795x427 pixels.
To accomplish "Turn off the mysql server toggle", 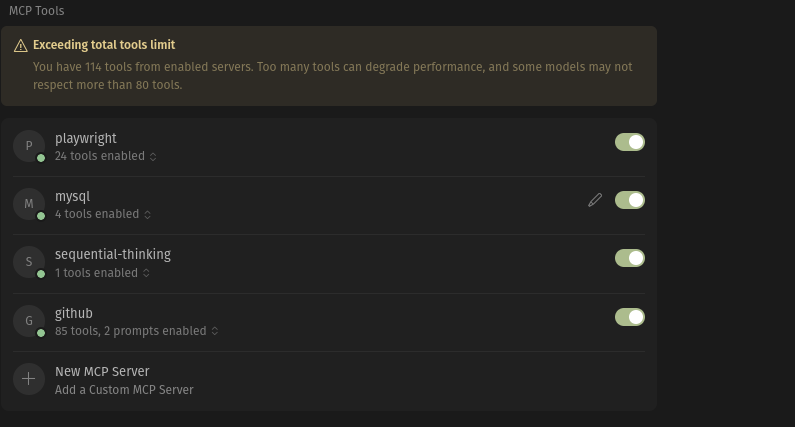I will pos(630,200).
